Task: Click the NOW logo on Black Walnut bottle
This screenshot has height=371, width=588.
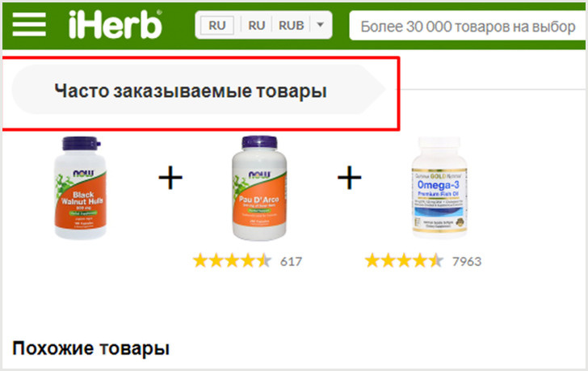Action: (x=83, y=174)
